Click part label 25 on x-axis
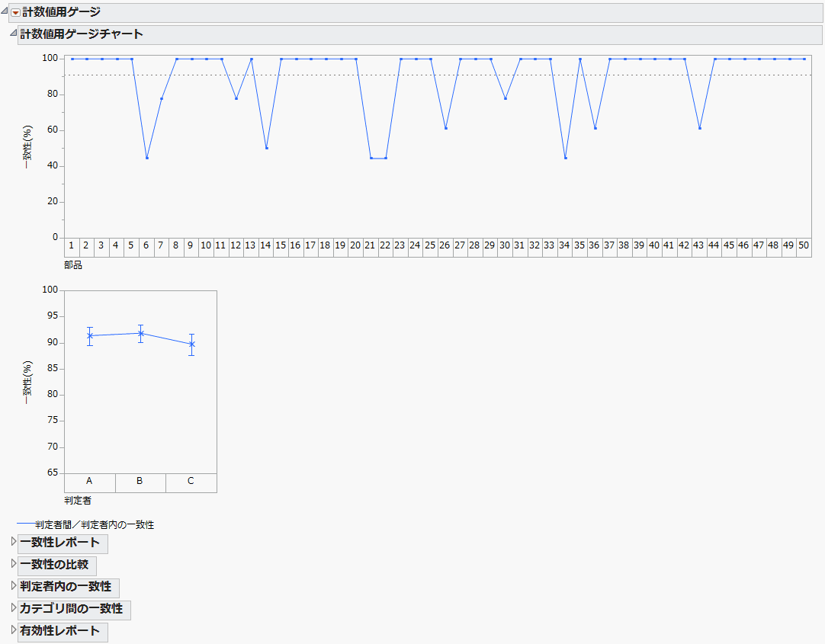825x644 pixels. tap(430, 245)
